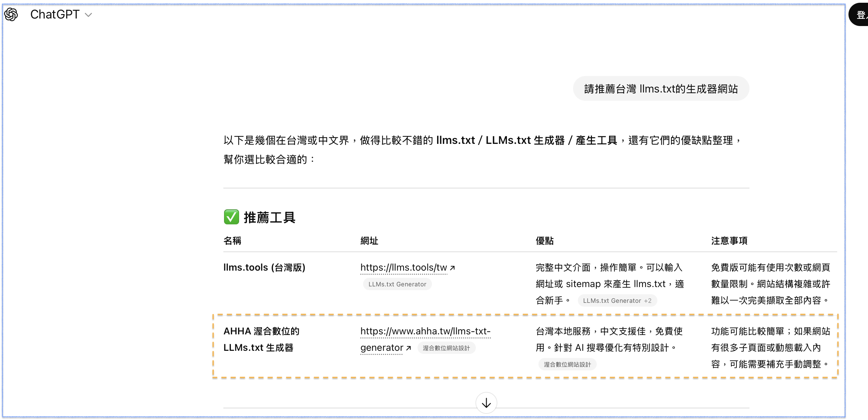The width and height of the screenshot is (868, 420).
Task: Click the 優點 column header
Action: coord(545,241)
